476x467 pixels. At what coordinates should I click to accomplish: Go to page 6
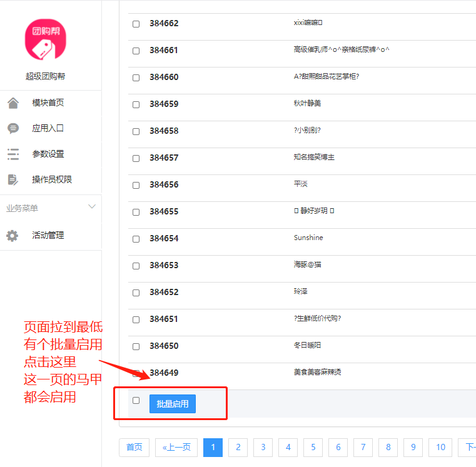click(338, 447)
